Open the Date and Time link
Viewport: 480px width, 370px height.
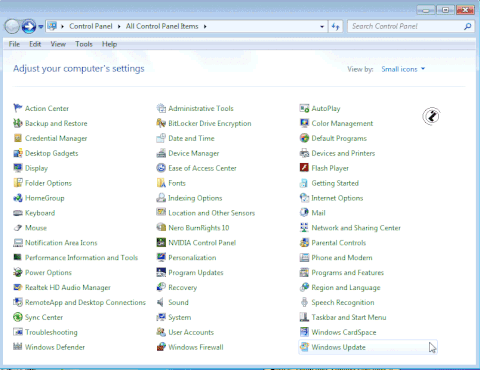(x=191, y=138)
